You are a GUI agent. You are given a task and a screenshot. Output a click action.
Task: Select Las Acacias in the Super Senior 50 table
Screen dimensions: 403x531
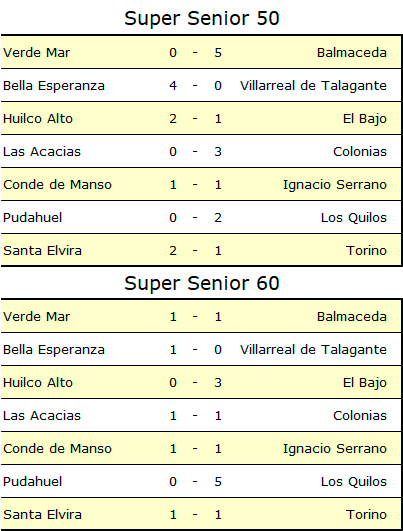click(42, 151)
